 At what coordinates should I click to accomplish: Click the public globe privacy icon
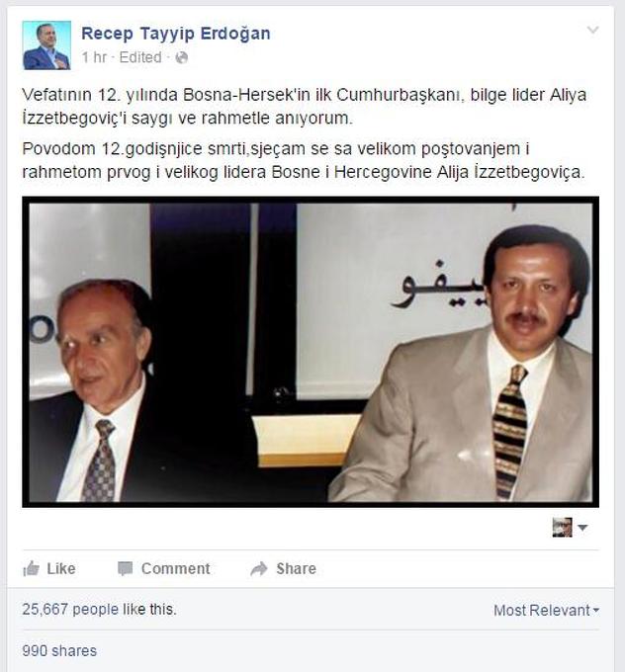point(182,57)
